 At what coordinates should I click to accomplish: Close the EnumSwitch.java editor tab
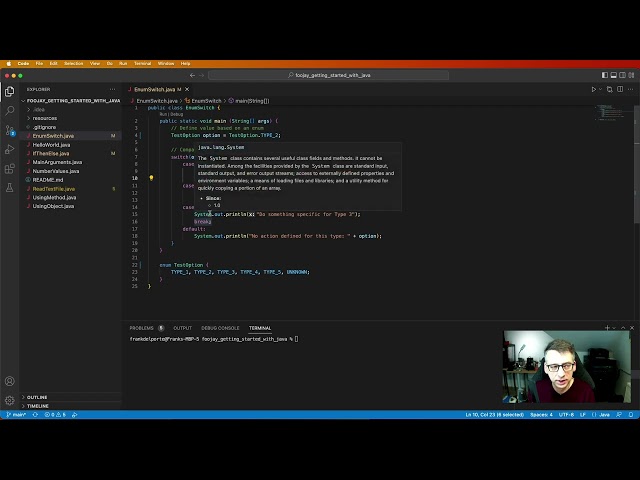[187, 89]
